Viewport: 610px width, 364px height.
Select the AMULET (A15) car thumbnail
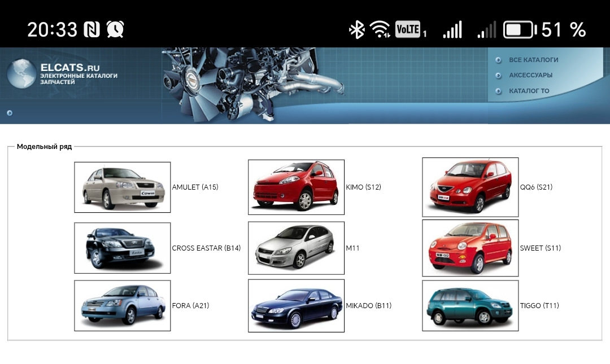(122, 187)
